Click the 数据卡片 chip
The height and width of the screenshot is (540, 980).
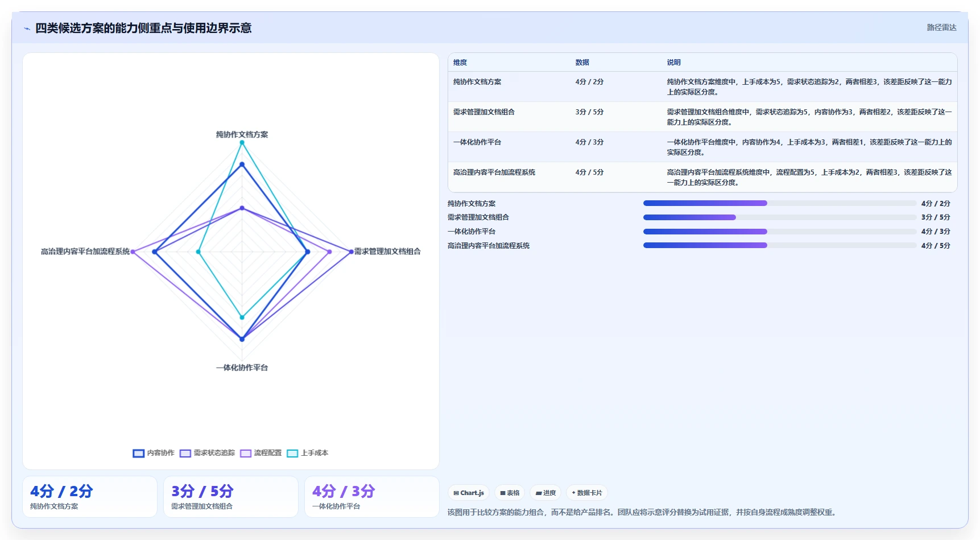tap(586, 493)
